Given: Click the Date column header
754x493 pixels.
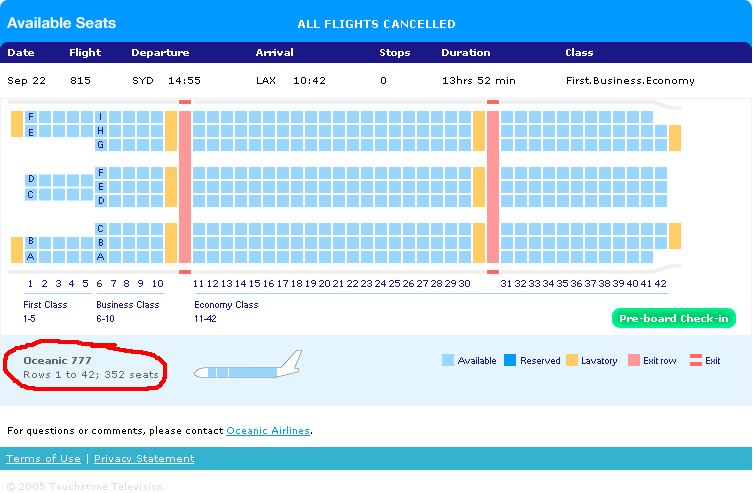Looking at the screenshot, I should point(21,52).
